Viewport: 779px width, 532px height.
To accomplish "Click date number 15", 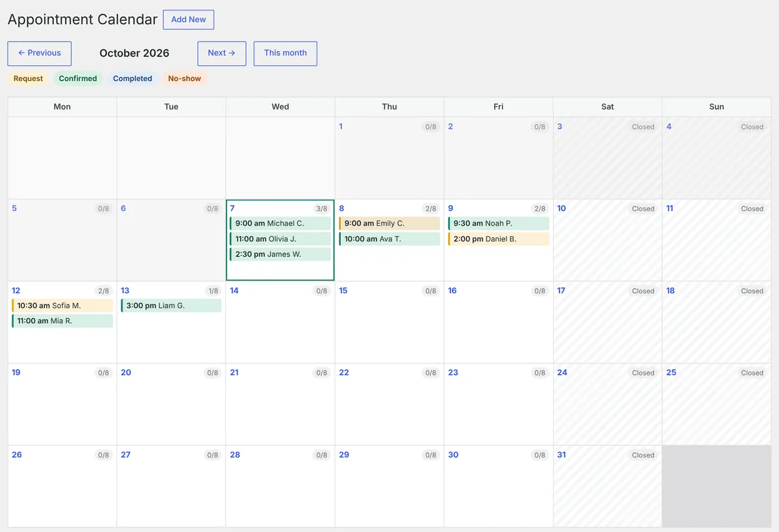I will coord(343,291).
